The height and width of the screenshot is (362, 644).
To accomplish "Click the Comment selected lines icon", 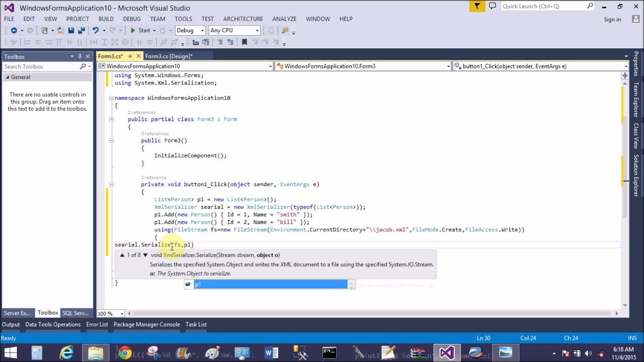I will pyautogui.click(x=220, y=42).
